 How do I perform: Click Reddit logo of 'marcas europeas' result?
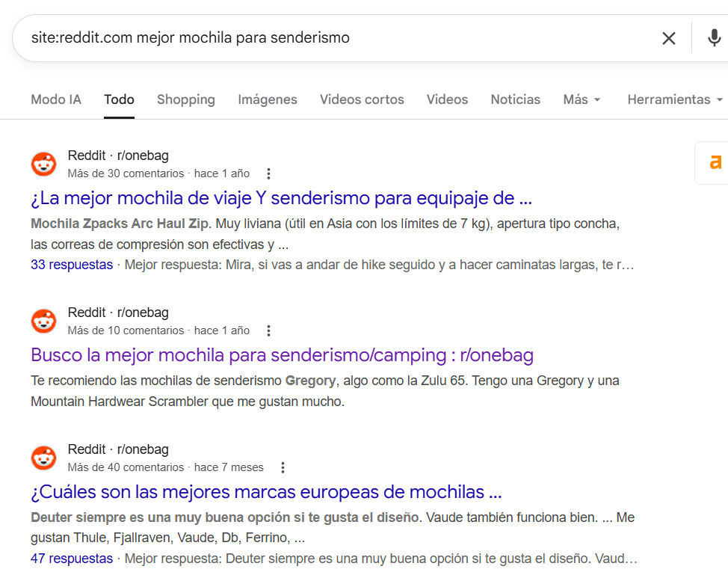43,458
